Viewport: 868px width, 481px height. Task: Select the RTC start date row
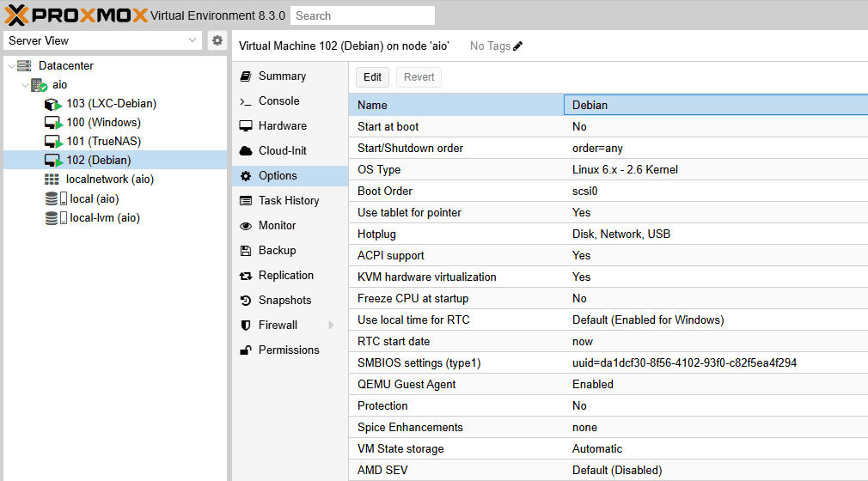608,342
